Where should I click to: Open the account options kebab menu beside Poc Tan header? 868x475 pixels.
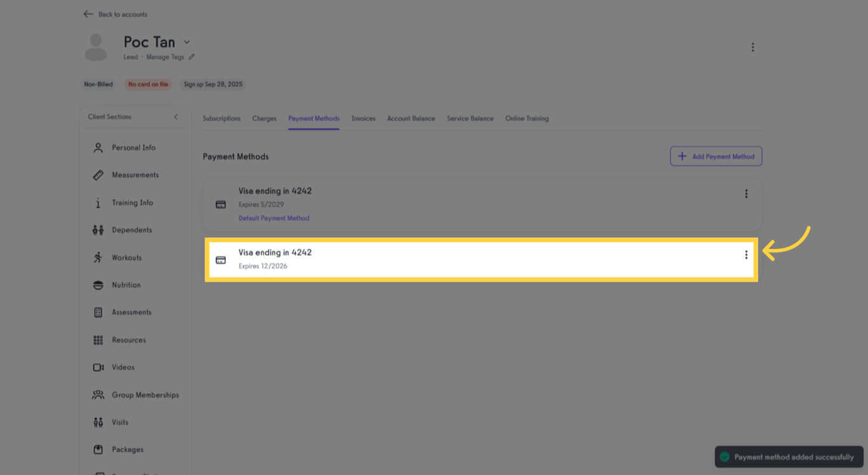(752, 47)
